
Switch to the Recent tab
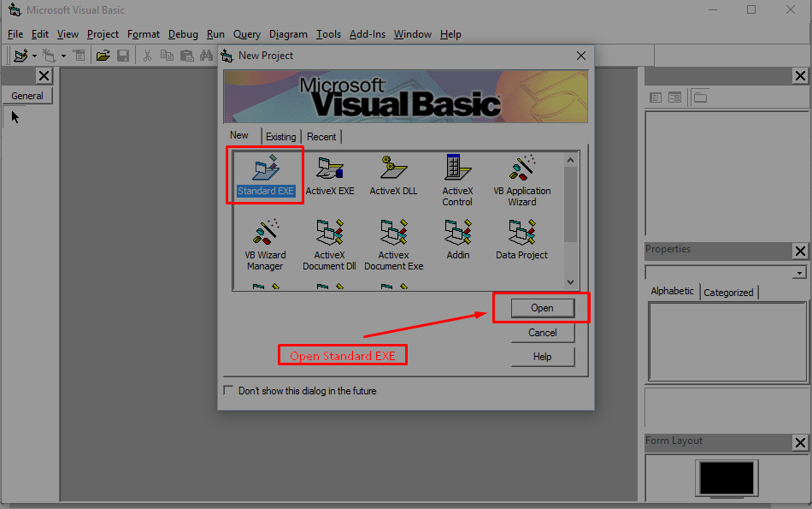click(x=321, y=137)
